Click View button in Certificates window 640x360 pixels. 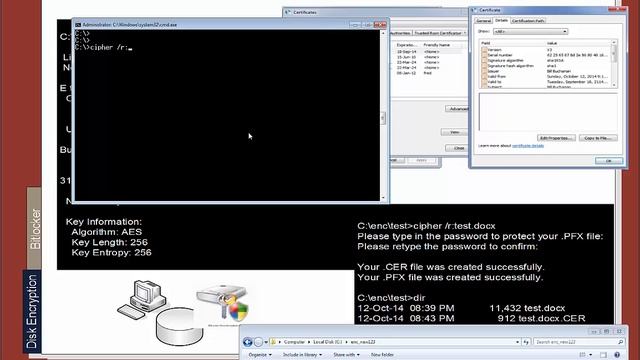[454, 132]
